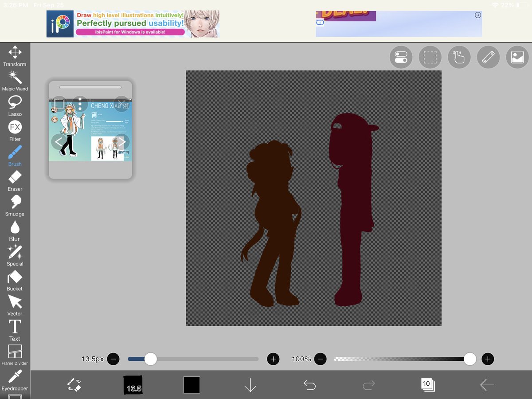Show previous reference image
Image resolution: width=532 pixels, height=399 pixels.
tap(59, 142)
